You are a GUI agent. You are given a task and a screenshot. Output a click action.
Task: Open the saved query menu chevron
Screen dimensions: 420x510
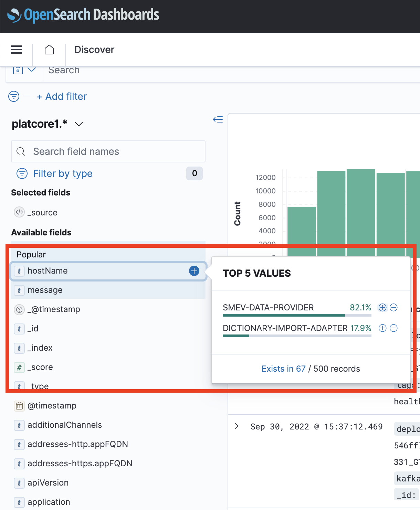32,70
